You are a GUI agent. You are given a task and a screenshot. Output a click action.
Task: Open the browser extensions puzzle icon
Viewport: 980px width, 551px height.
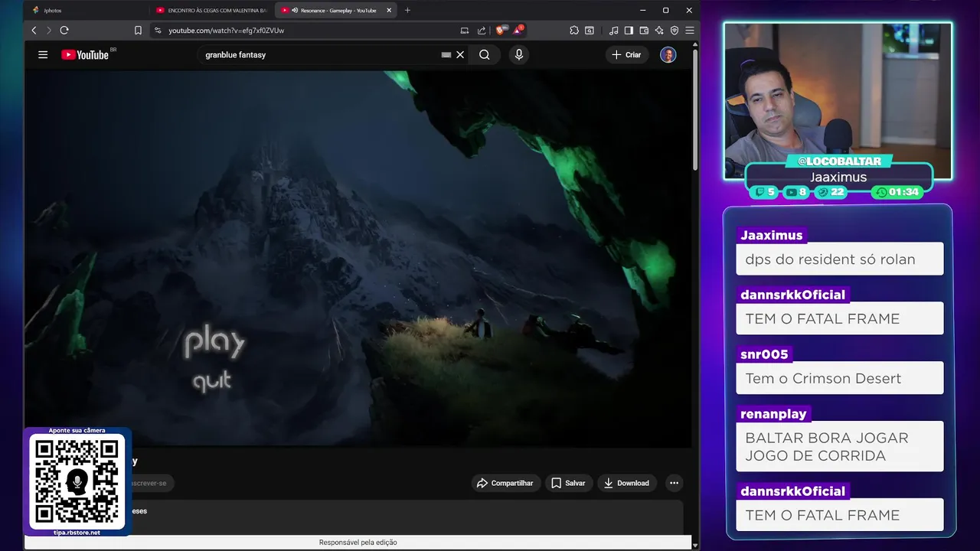coord(574,31)
